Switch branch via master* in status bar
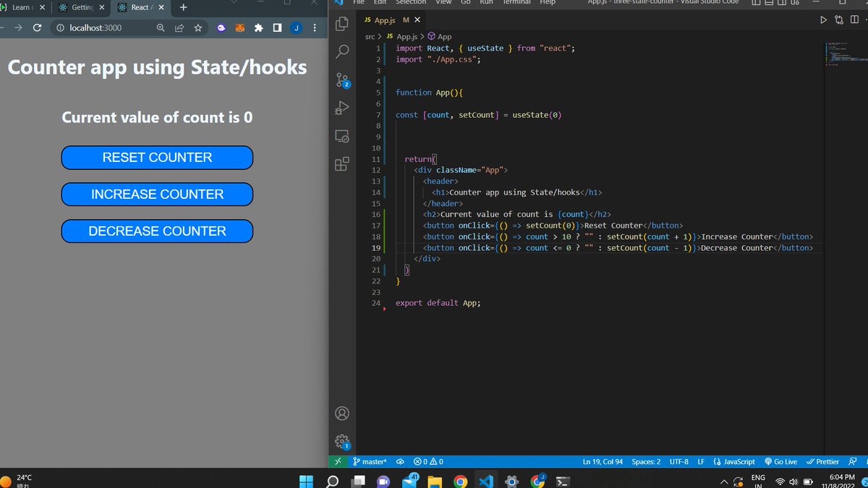 (370, 461)
